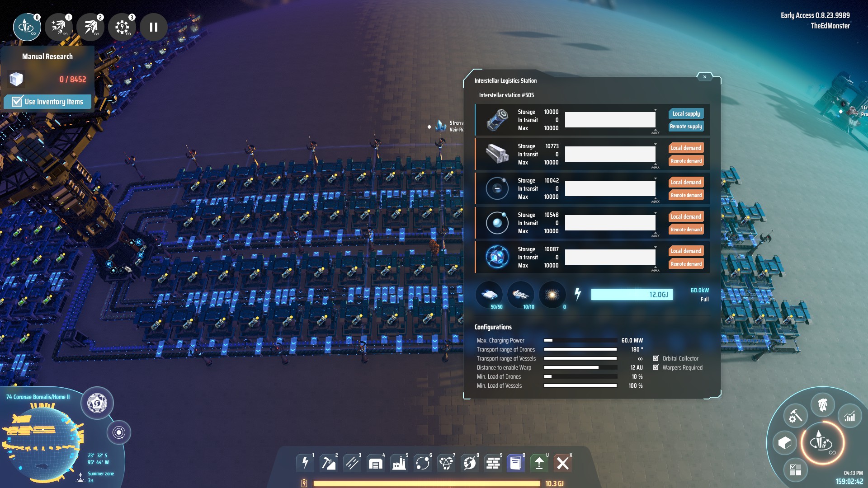This screenshot has height=488, width=868.
Task: Open Storage build category
Action: [x=376, y=463]
